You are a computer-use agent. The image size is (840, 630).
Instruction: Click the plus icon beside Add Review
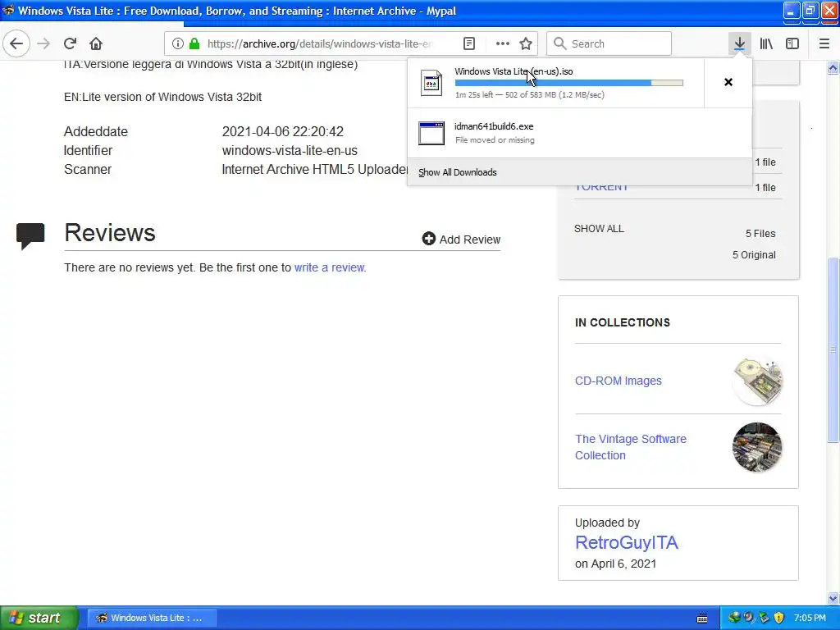tap(428, 239)
